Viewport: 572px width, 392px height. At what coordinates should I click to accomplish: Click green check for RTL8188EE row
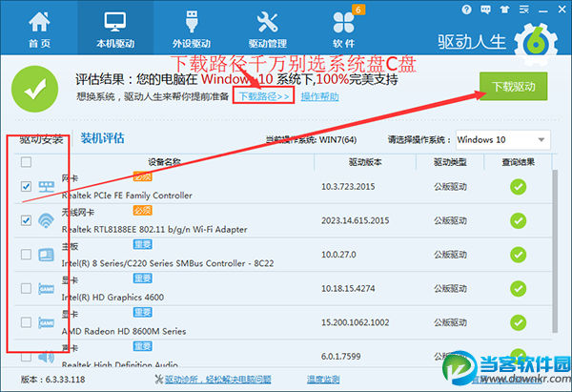pos(518,221)
